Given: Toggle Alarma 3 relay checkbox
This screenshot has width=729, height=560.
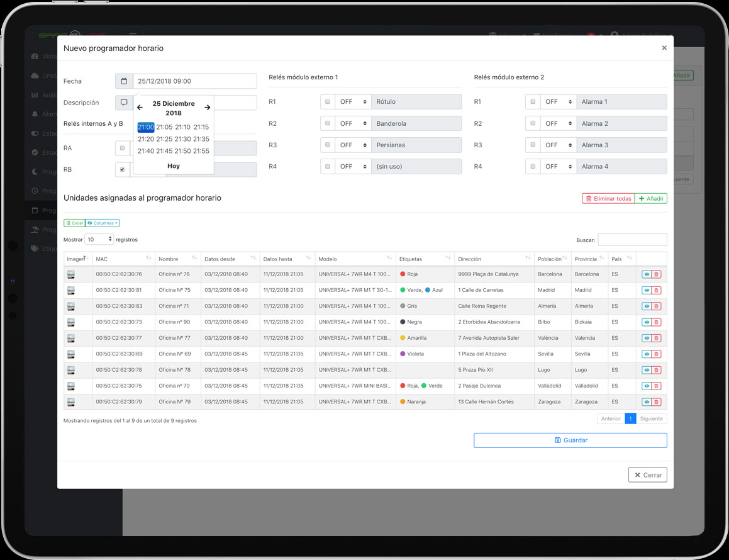Looking at the screenshot, I should click(533, 145).
